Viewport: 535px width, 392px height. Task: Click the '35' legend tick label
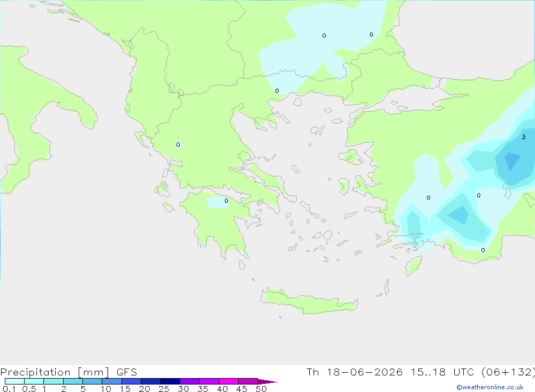click(x=203, y=389)
